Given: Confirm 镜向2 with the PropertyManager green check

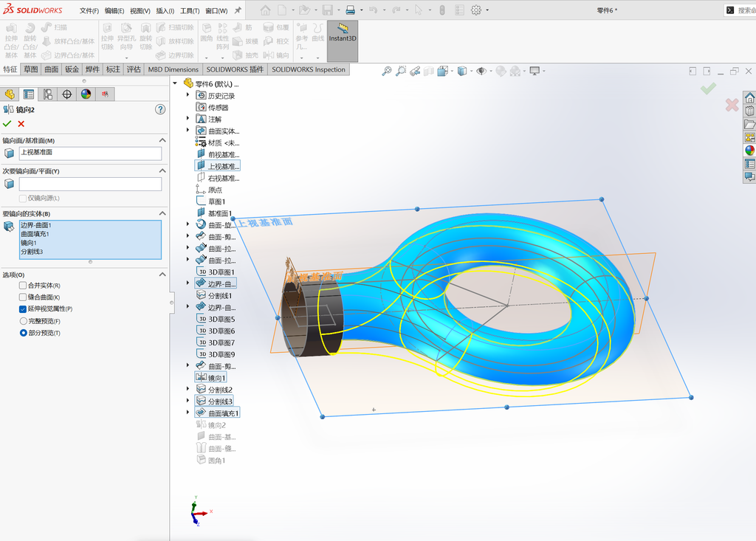Looking at the screenshot, I should click(x=7, y=124).
